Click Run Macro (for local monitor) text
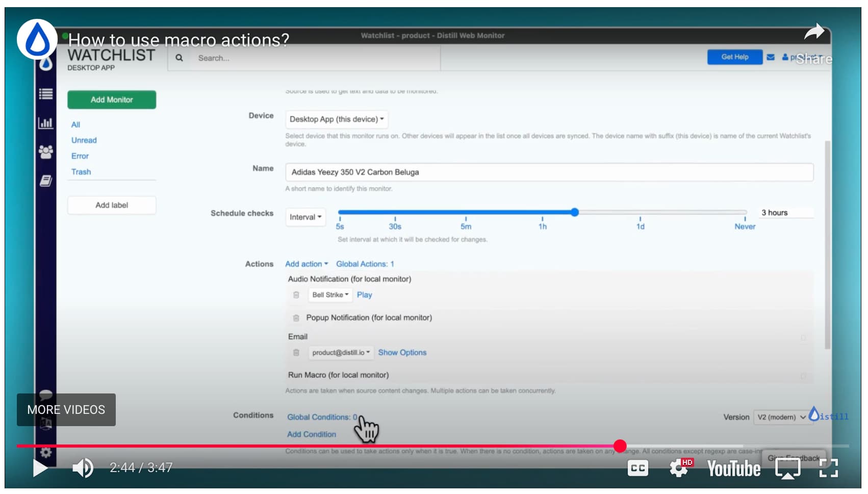 [x=338, y=375]
